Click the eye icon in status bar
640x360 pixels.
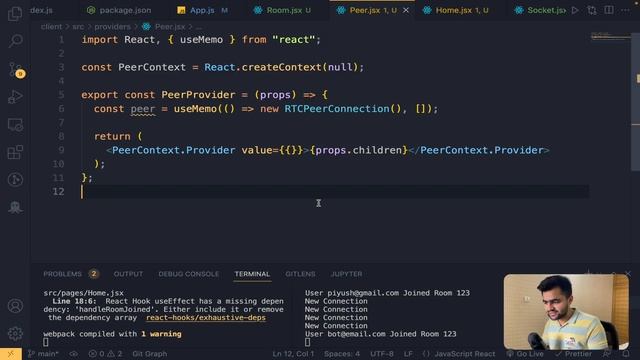coord(73,354)
